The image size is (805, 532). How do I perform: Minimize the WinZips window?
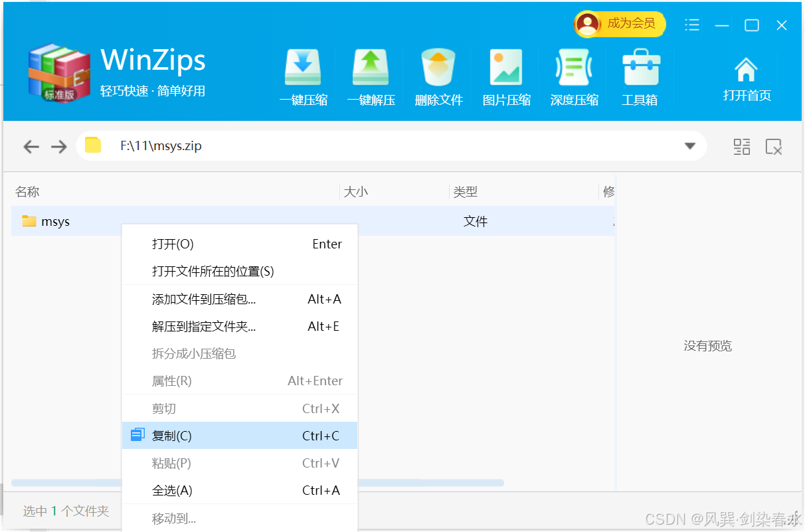tap(722, 25)
